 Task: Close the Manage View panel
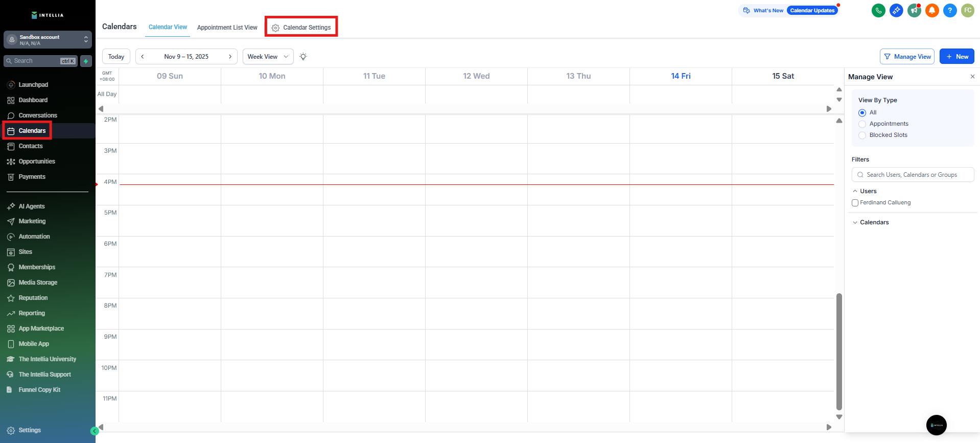tap(972, 77)
